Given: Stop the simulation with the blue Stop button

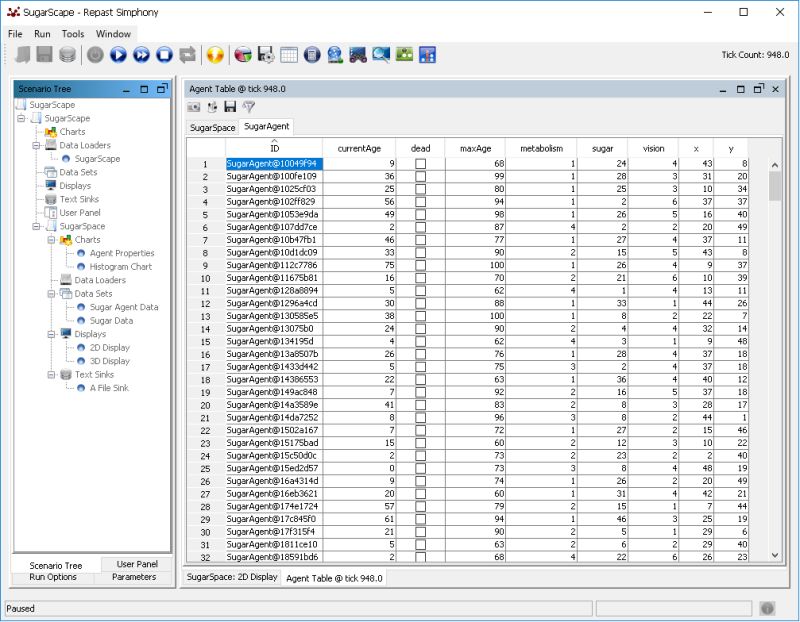Looking at the screenshot, I should pyautogui.click(x=164, y=55).
